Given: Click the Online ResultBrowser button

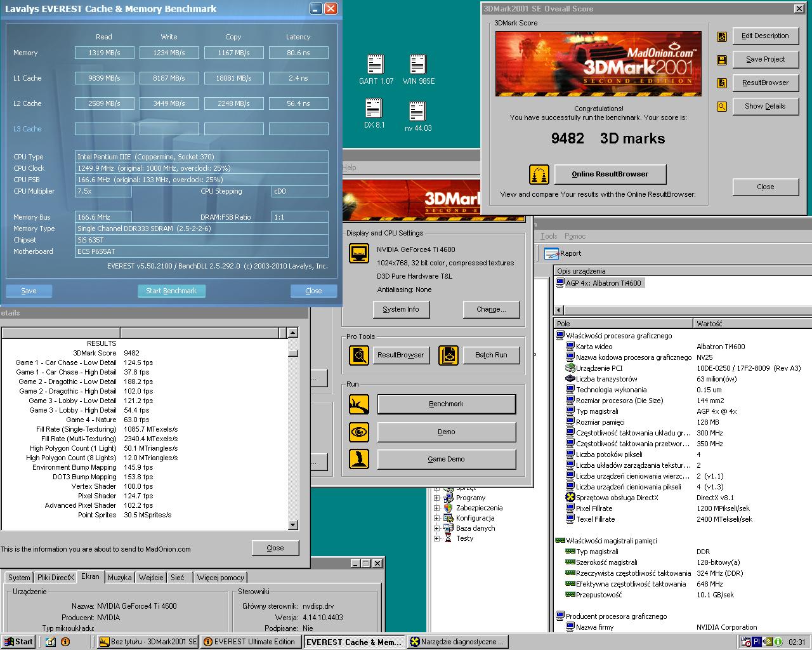Looking at the screenshot, I should 610,174.
